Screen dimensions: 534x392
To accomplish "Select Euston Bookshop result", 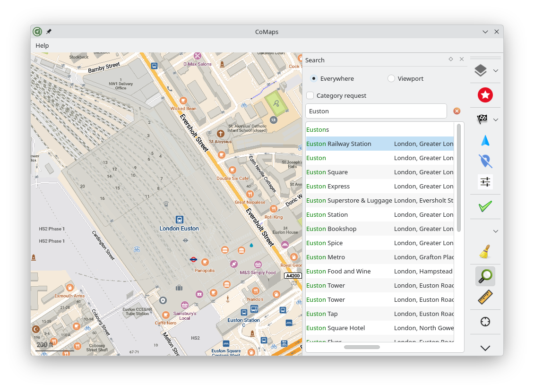I will click(x=380, y=229).
